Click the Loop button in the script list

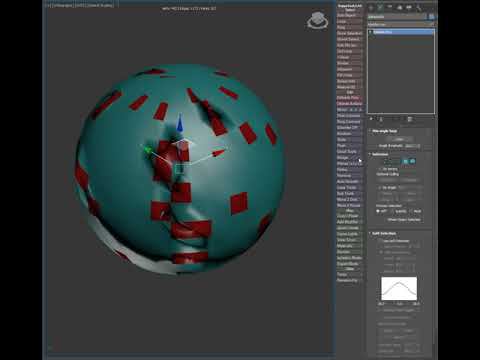click(x=349, y=21)
